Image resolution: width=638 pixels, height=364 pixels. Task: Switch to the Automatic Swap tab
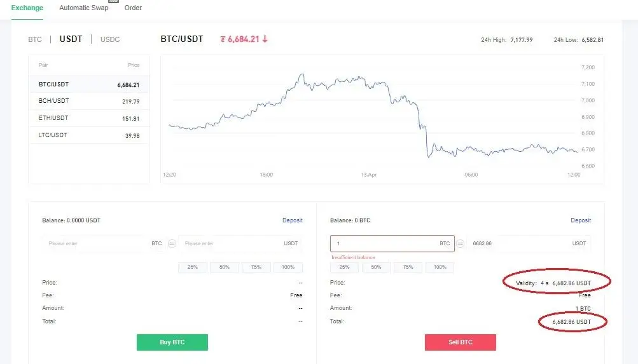pos(84,8)
